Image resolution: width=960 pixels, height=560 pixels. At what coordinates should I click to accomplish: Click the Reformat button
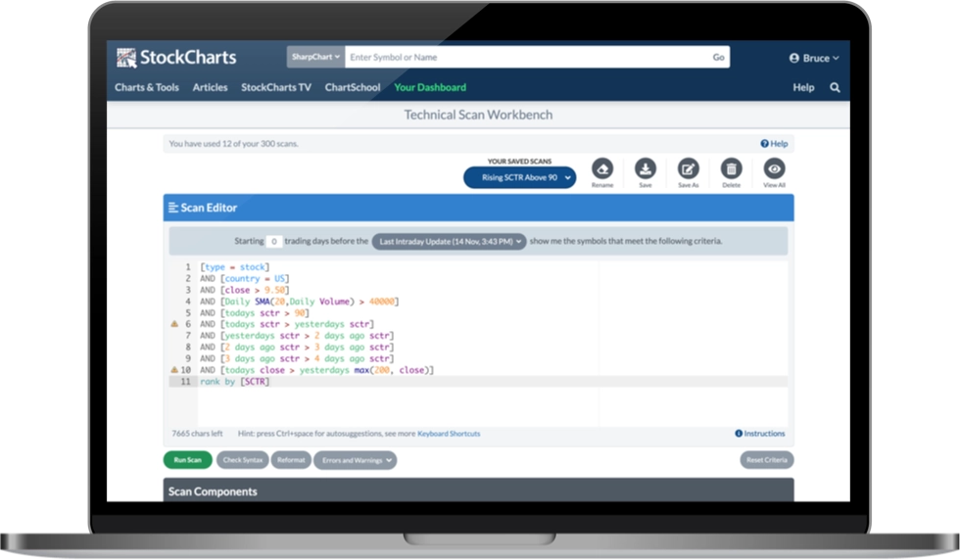point(291,459)
